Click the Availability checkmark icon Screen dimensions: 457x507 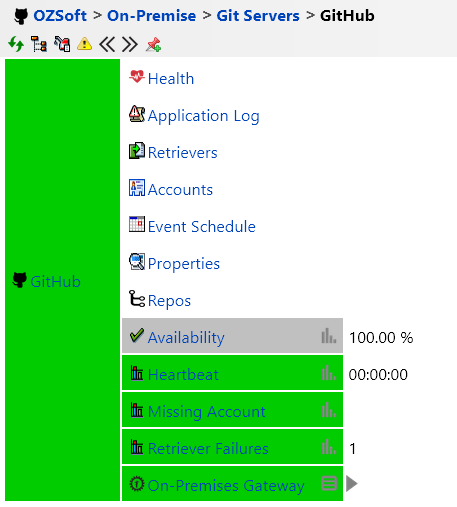tap(137, 335)
